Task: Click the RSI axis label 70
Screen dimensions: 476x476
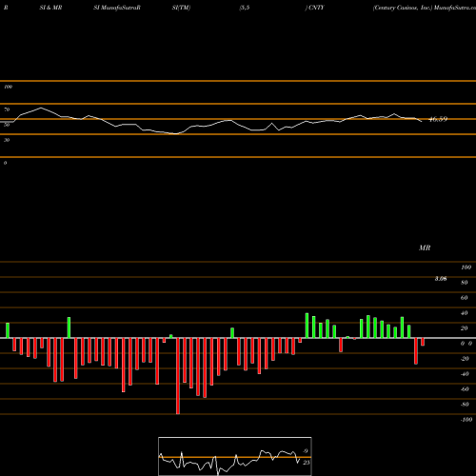Action: click(7, 109)
